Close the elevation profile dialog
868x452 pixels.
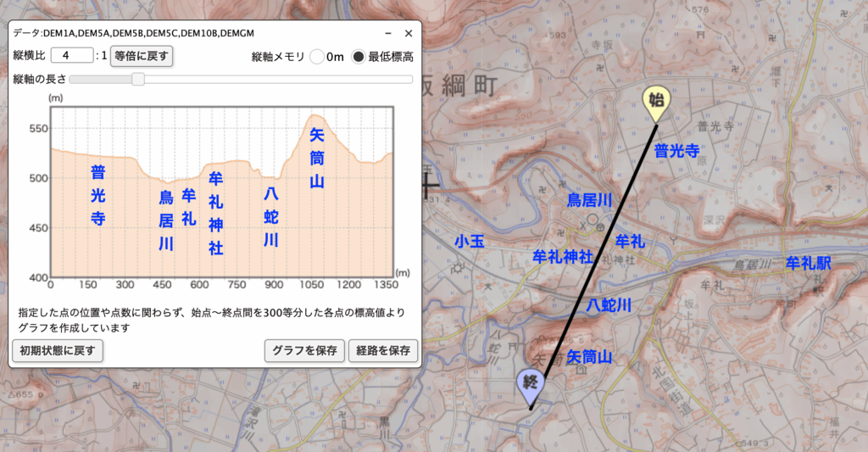pyautogui.click(x=408, y=33)
